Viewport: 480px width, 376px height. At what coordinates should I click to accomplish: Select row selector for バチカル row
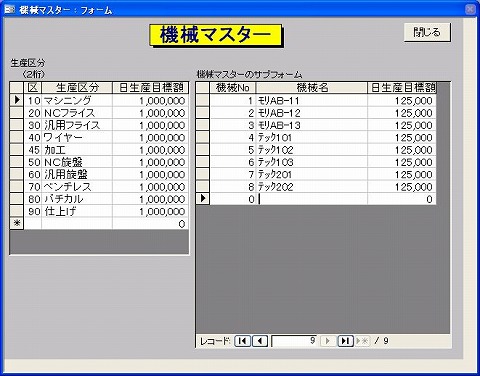[16, 199]
